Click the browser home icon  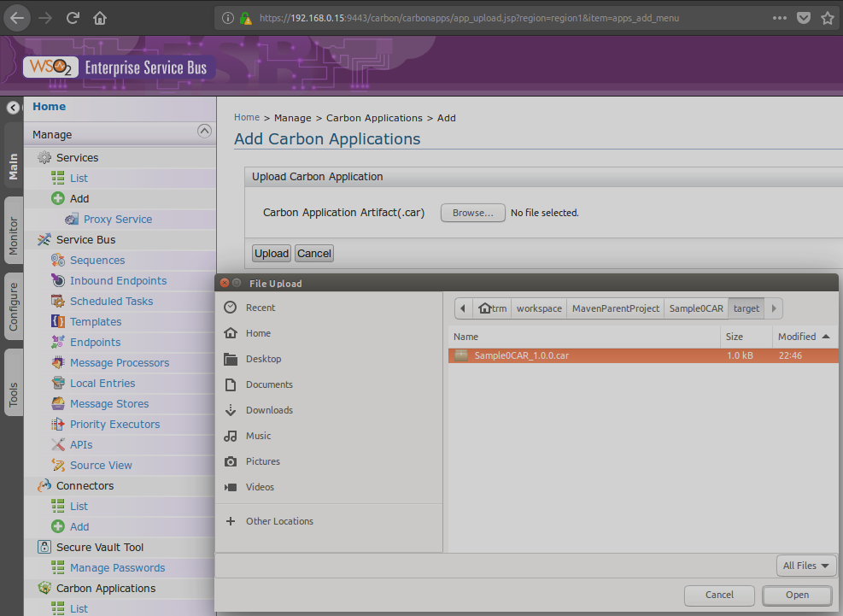click(100, 17)
